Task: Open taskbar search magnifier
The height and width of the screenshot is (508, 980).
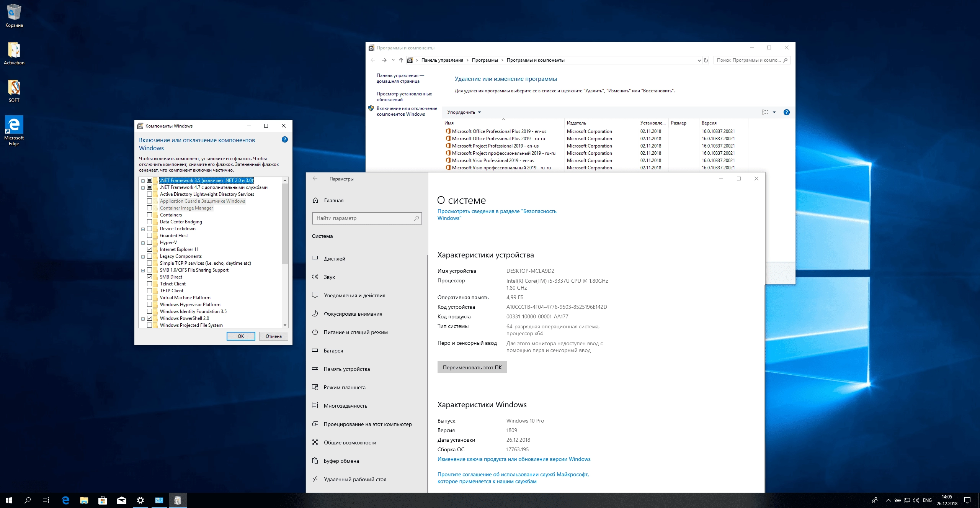Action: click(x=28, y=500)
